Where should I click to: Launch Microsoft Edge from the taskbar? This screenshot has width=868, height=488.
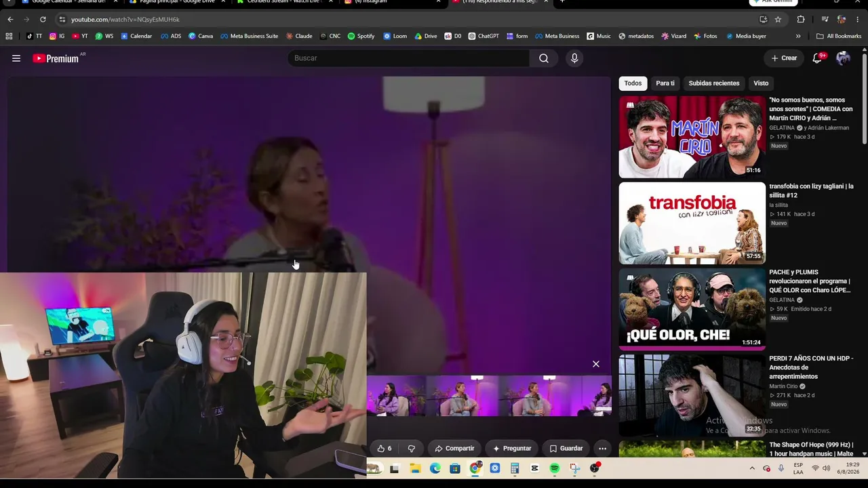[x=435, y=468]
